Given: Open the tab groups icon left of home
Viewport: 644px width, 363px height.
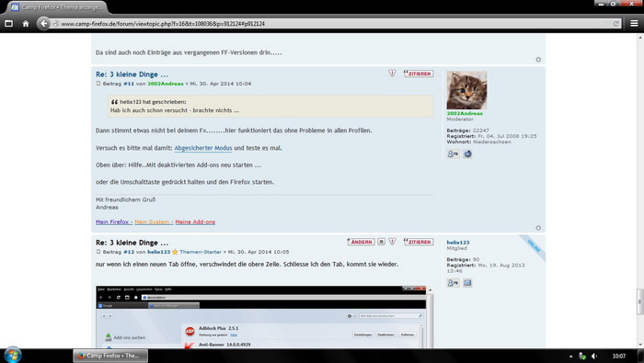Looking at the screenshot, I should click(8, 24).
